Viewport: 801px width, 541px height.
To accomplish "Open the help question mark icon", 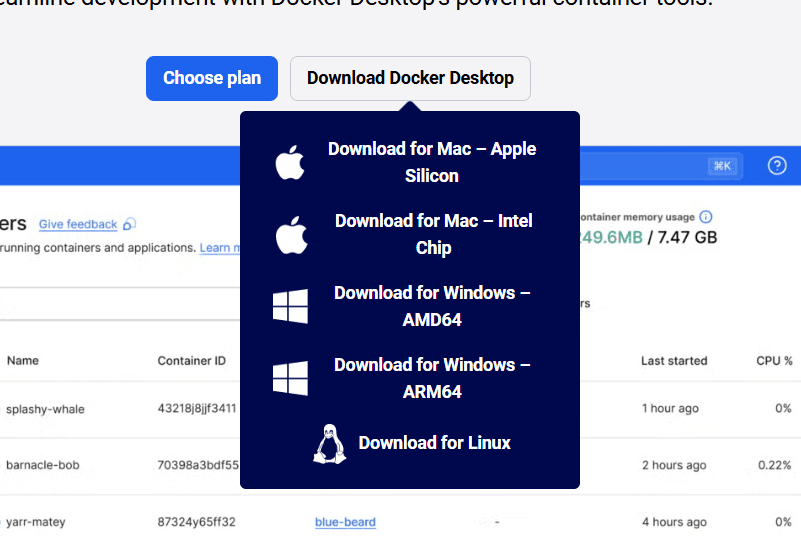I will pos(777,166).
